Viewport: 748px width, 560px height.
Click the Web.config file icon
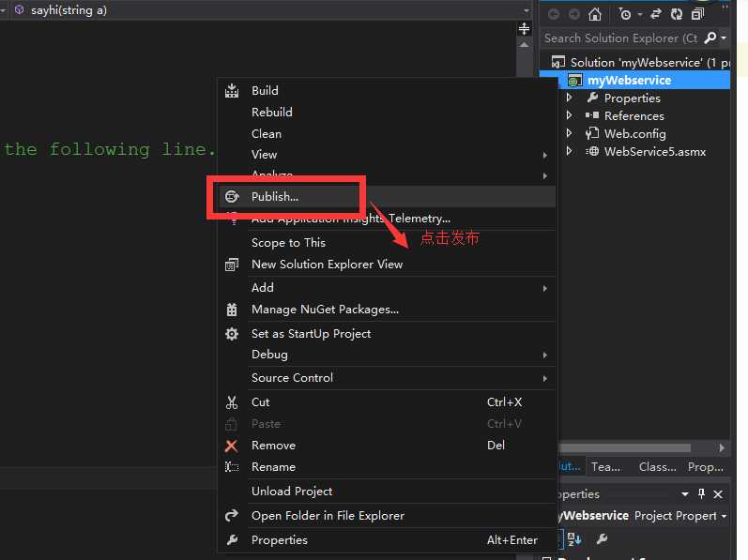592,133
